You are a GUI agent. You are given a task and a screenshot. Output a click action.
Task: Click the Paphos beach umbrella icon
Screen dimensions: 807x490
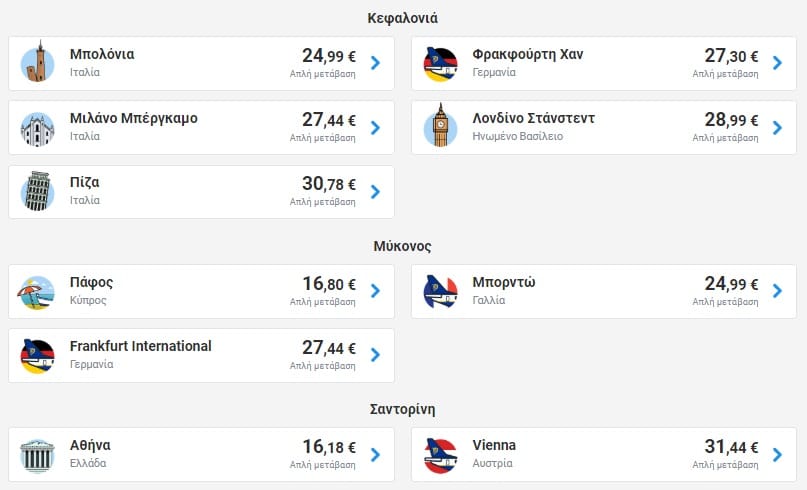click(x=38, y=291)
